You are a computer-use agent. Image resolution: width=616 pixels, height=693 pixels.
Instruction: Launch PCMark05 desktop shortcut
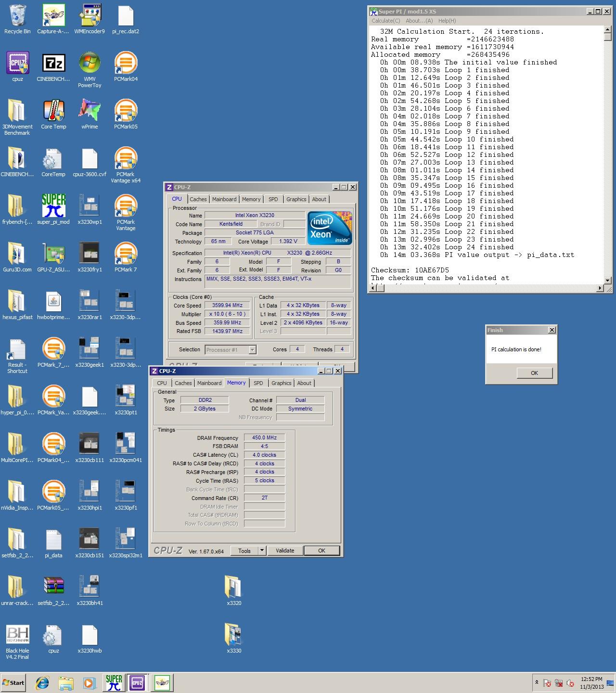(126, 111)
